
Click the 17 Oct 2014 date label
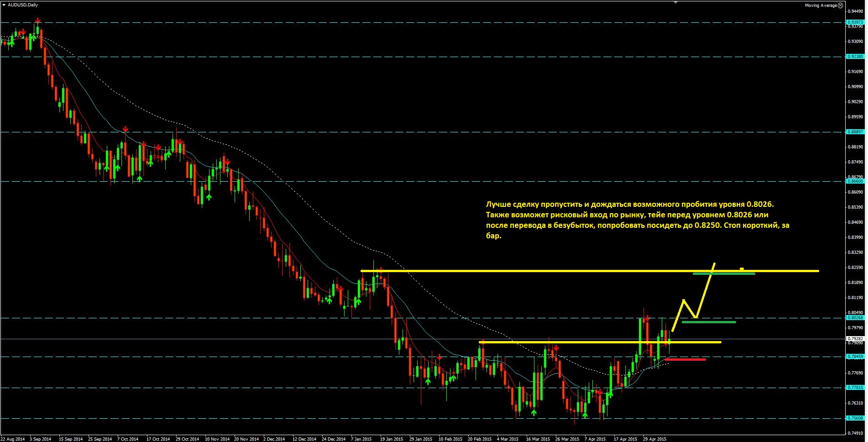click(x=158, y=439)
